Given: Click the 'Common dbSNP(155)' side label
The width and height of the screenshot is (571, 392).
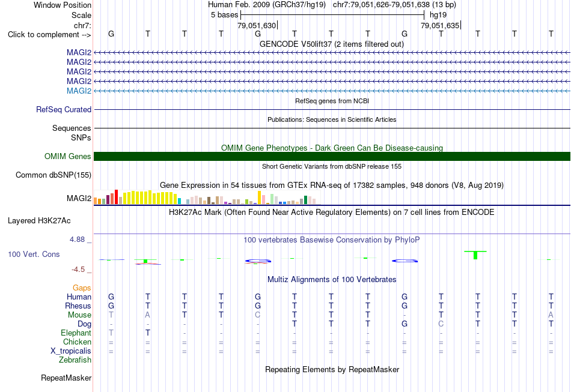Looking at the screenshot, I should click(x=53, y=175).
